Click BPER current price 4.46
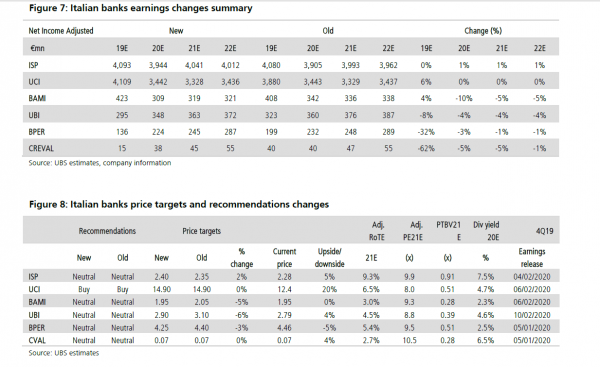Screen dimensions: 600x367 284,328
